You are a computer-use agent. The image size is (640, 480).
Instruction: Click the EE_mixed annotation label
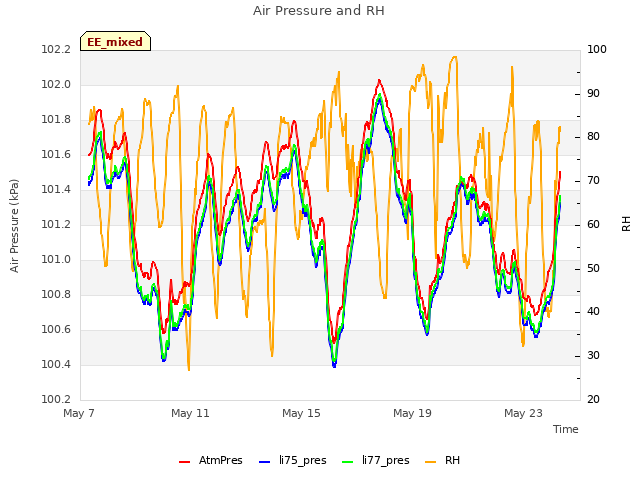click(x=115, y=42)
